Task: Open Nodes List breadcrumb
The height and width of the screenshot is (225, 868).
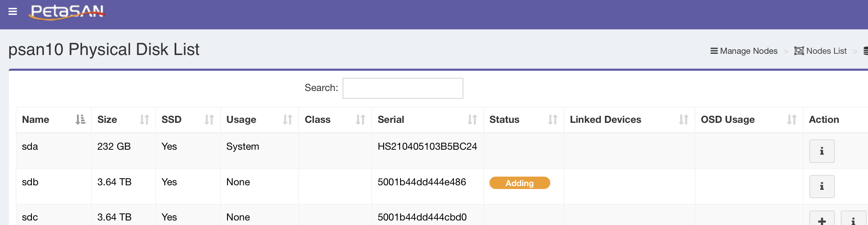Action: [820, 51]
